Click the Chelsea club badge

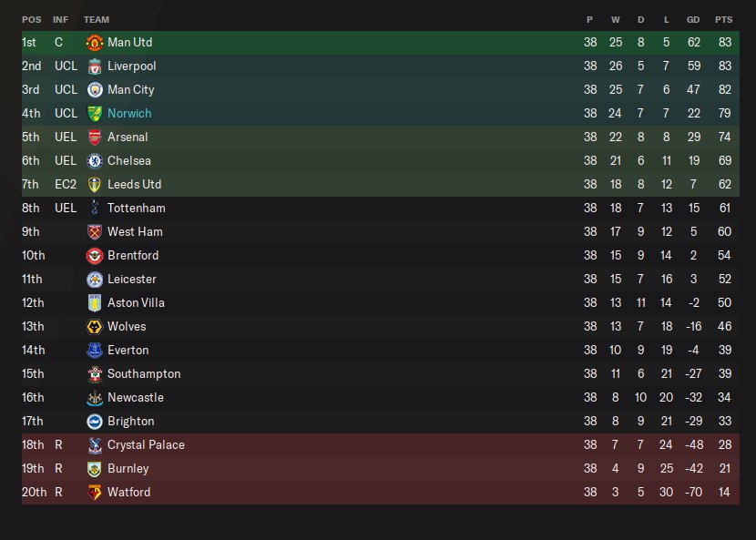[x=95, y=161]
